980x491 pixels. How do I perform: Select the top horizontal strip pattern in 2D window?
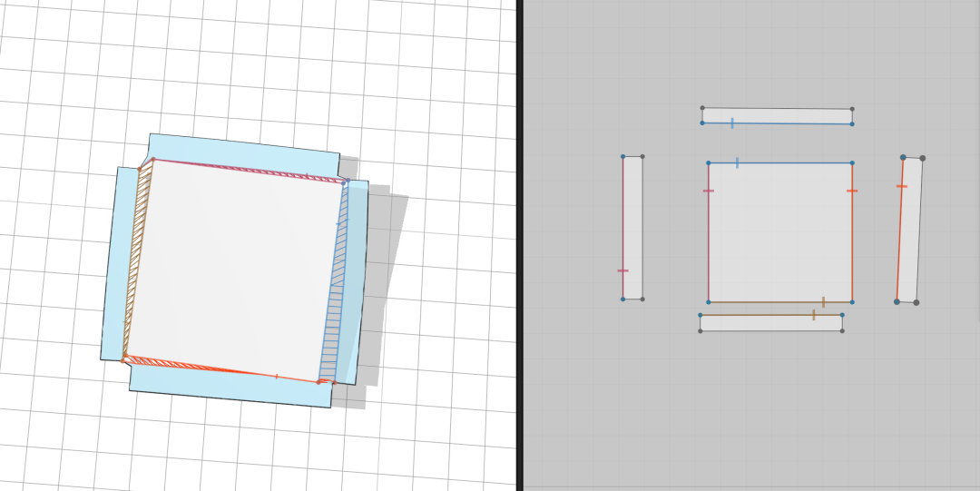pyautogui.click(x=777, y=115)
